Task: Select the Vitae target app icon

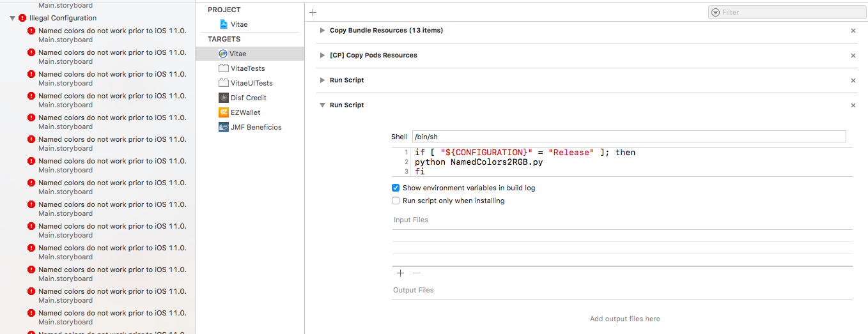Action: click(223, 54)
